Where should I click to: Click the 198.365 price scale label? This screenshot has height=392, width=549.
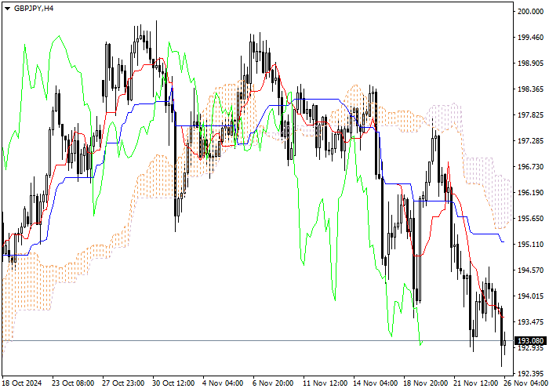[530, 89]
